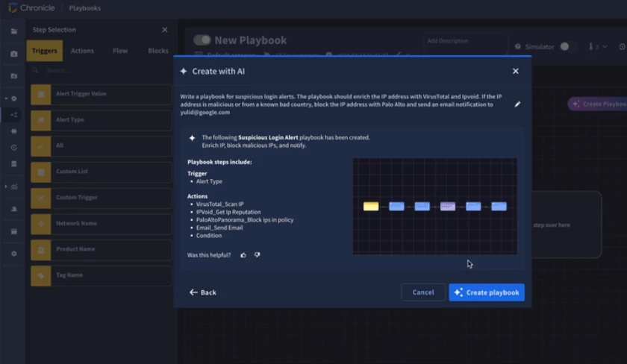Select the Alert Trigger Value trigger

coord(102,94)
